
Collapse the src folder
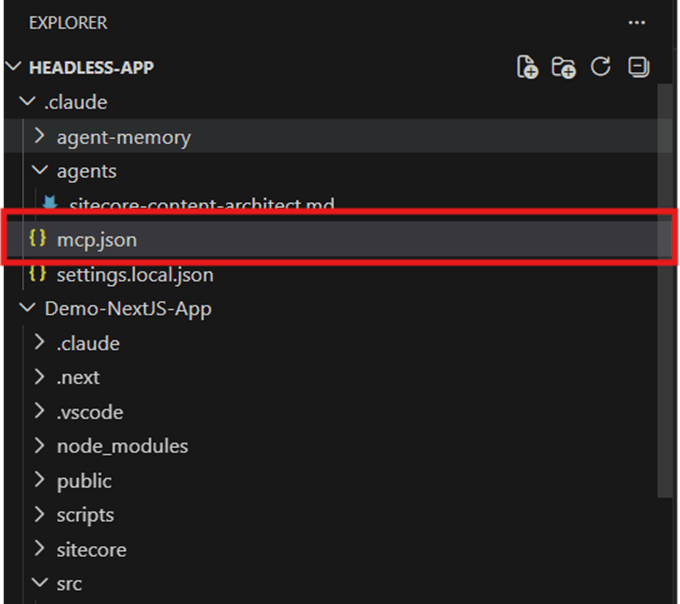[40, 583]
